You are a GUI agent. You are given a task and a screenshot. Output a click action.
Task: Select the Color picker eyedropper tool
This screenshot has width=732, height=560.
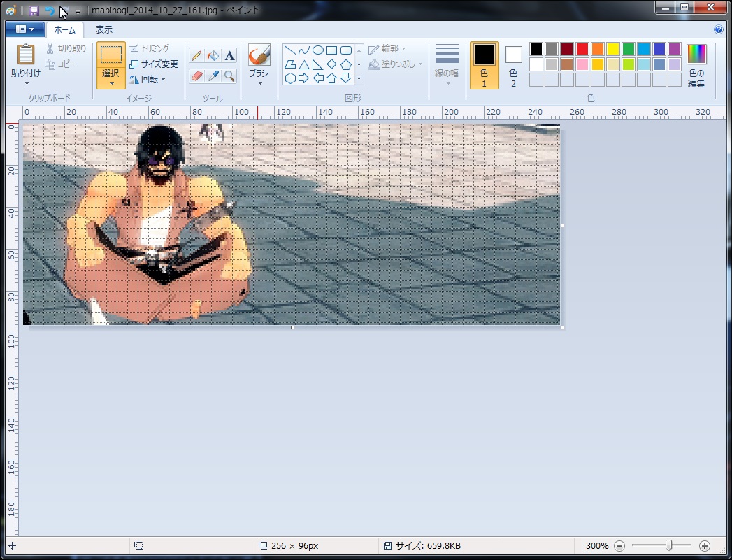click(213, 76)
